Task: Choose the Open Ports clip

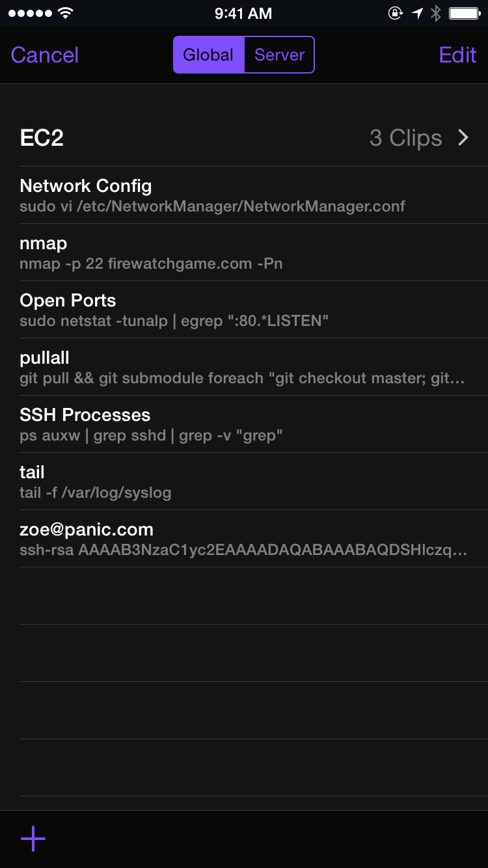Action: [244, 310]
